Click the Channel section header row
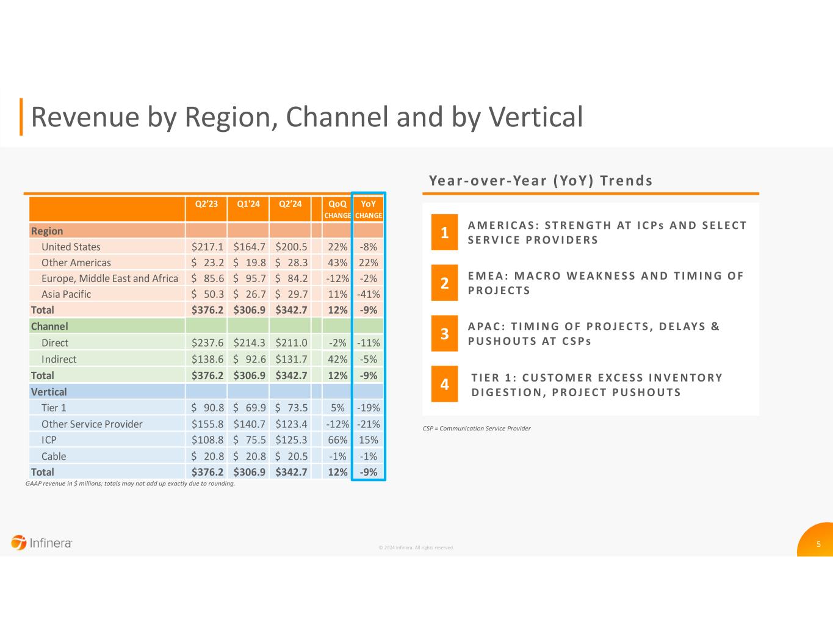Screen dimensions: 833x644 click(x=49, y=327)
